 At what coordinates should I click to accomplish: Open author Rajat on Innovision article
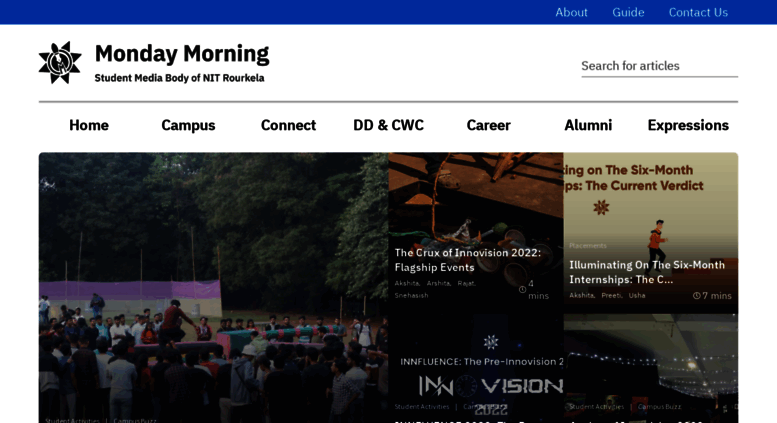pyautogui.click(x=467, y=283)
